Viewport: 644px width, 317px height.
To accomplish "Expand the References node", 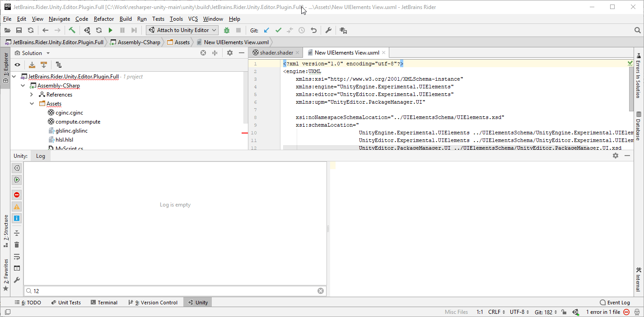I will coord(32,94).
